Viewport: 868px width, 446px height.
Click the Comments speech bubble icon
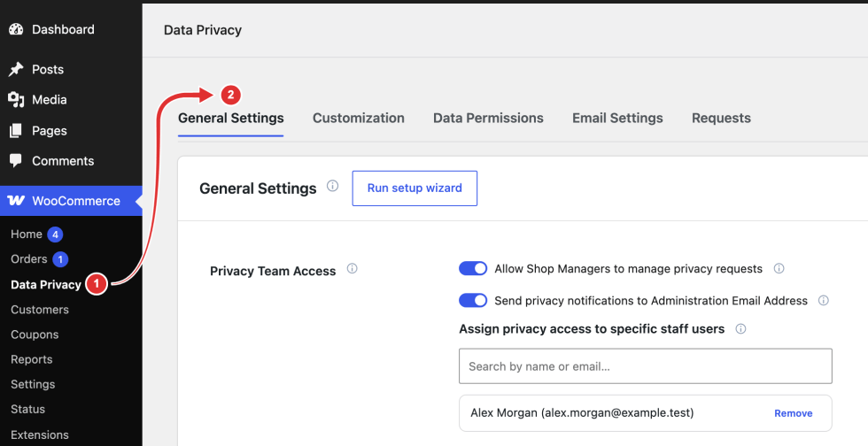click(x=16, y=161)
